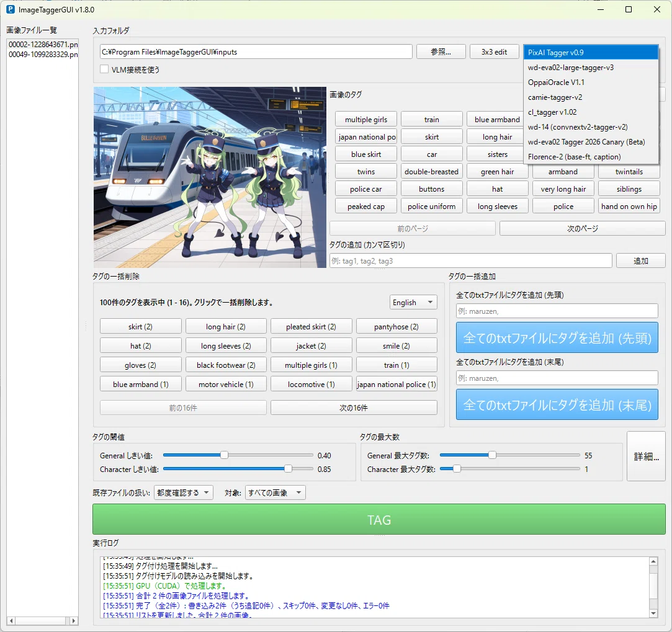The height and width of the screenshot is (632, 672).
Task: Bulk delete the 'pleated skirt (2)' tag
Action: (311, 326)
